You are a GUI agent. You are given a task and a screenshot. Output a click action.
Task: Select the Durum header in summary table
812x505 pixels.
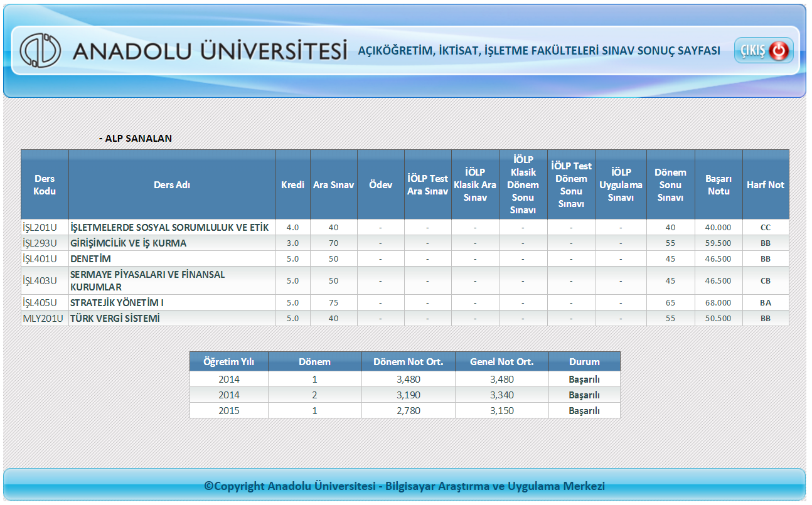point(584,361)
